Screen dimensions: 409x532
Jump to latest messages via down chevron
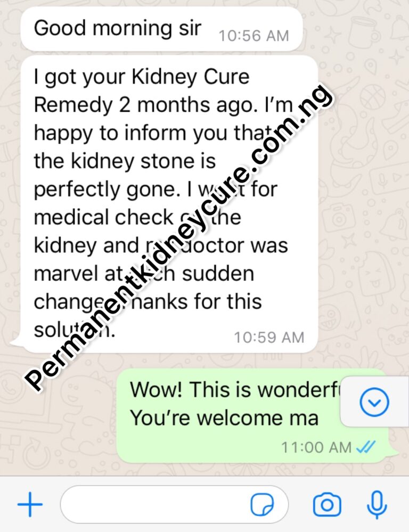click(374, 403)
